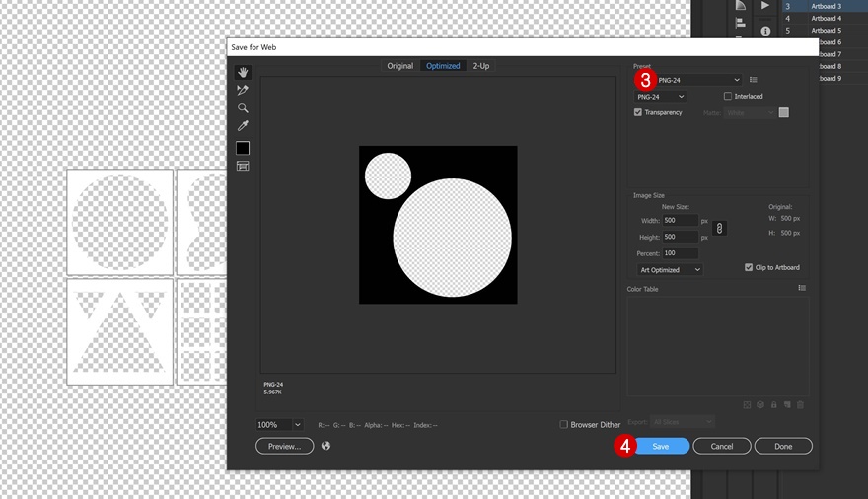This screenshot has height=499, width=868.
Task: Click the browser globe icon beside Preview
Action: point(326,446)
